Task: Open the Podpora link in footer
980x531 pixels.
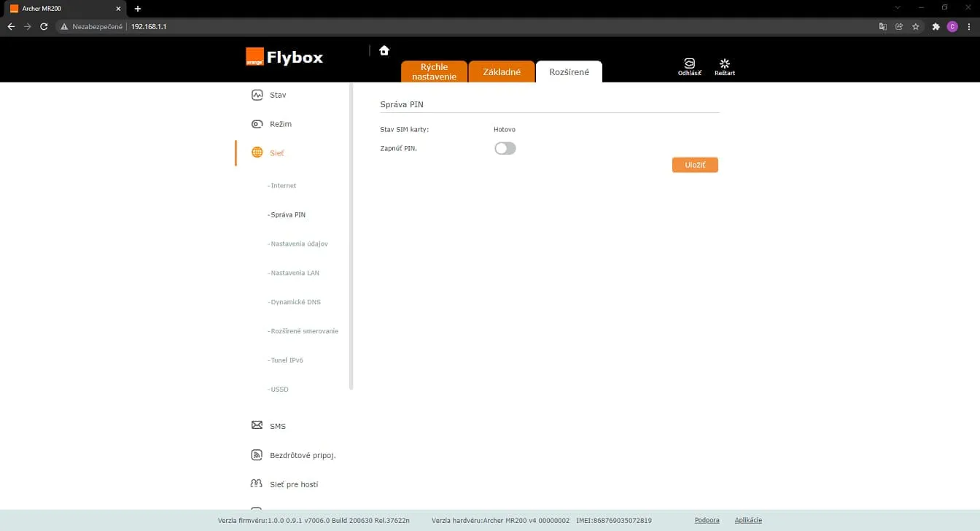Action: [707, 520]
